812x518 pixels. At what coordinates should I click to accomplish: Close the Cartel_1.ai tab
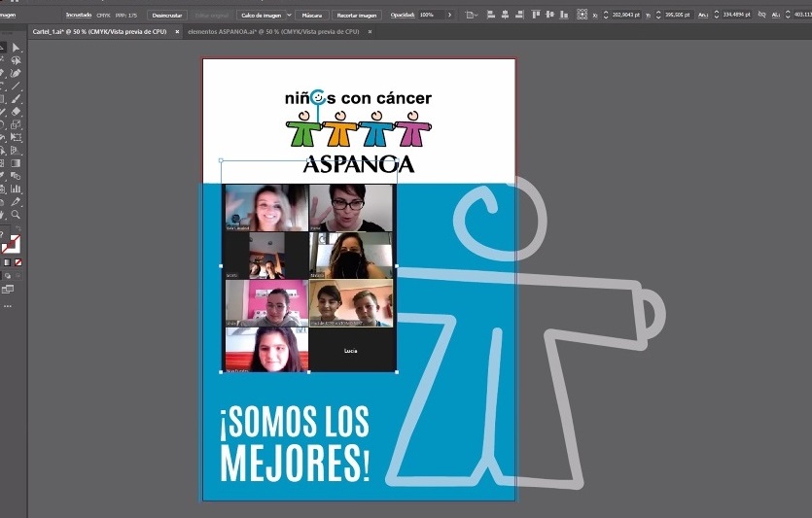click(x=177, y=31)
